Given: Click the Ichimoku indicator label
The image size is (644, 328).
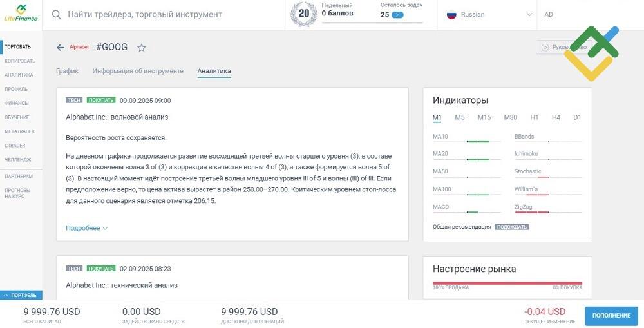Looking at the screenshot, I should [526, 154].
